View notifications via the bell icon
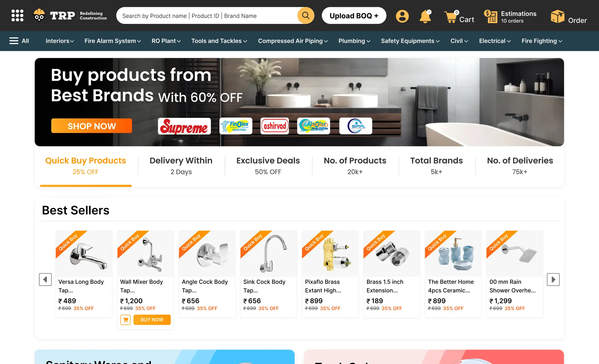The height and width of the screenshot is (364, 599). (425, 16)
